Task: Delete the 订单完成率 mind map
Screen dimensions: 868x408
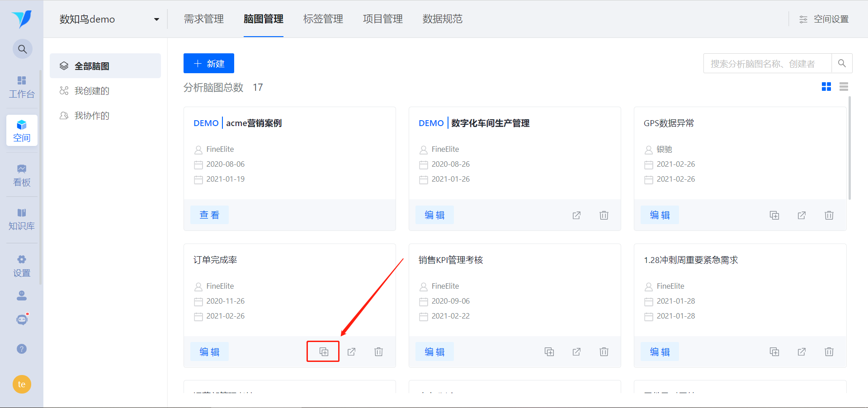Action: [379, 352]
